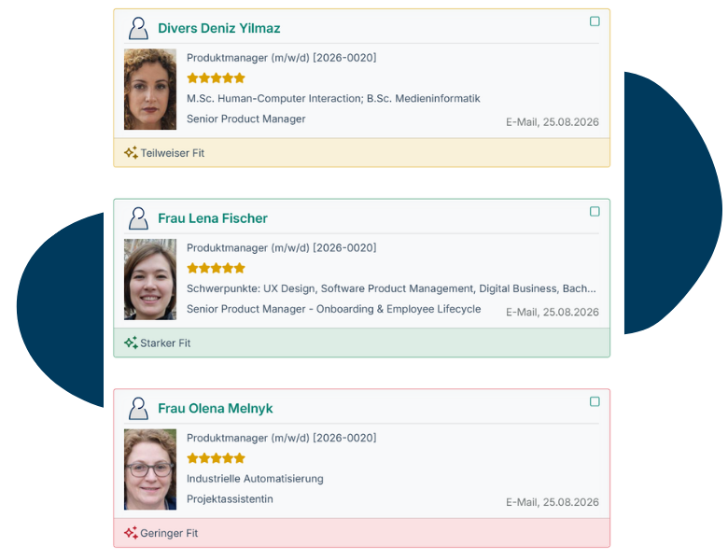
Task: Open Frau Lena Fischer applicant profile
Action: 213,218
